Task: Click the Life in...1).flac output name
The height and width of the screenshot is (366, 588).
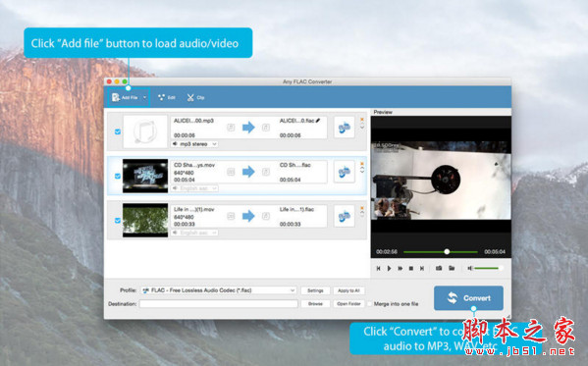Action: pyautogui.click(x=297, y=209)
